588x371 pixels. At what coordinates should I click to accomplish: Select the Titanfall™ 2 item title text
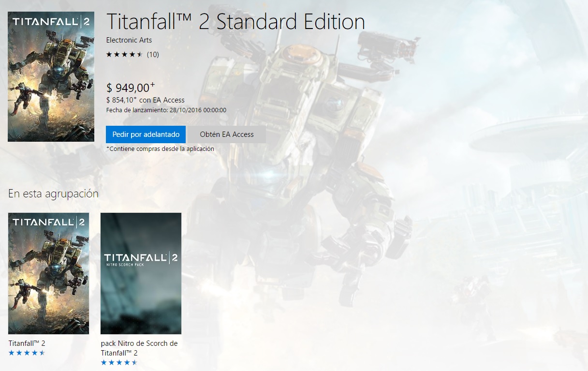(27, 343)
